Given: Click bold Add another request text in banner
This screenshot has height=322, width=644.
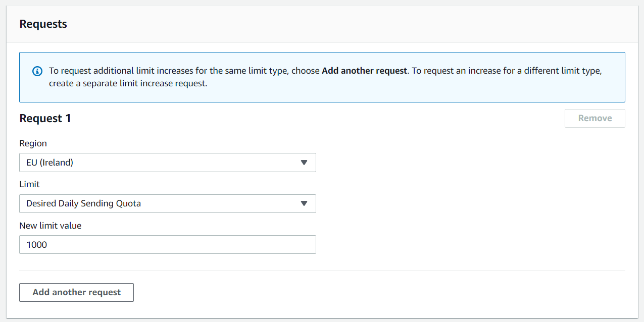Looking at the screenshot, I should 364,71.
